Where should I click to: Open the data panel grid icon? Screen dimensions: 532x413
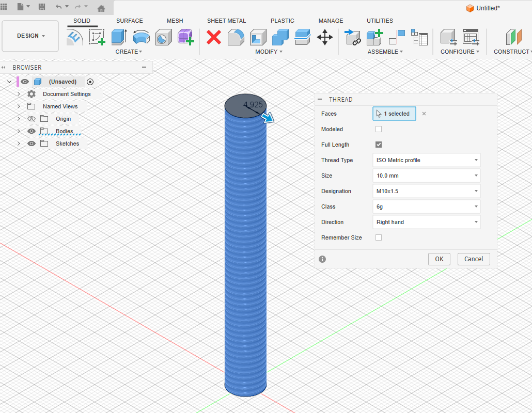[4, 7]
